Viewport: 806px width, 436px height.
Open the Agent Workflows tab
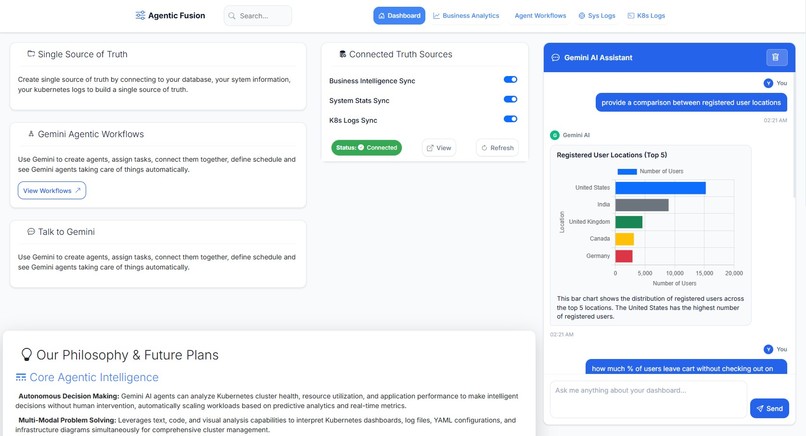coord(540,15)
